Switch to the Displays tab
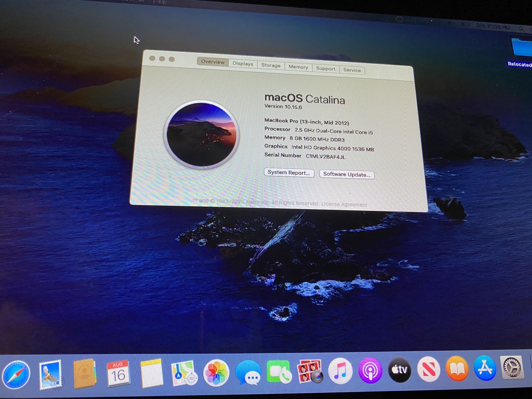This screenshot has height=399, width=532. point(243,64)
